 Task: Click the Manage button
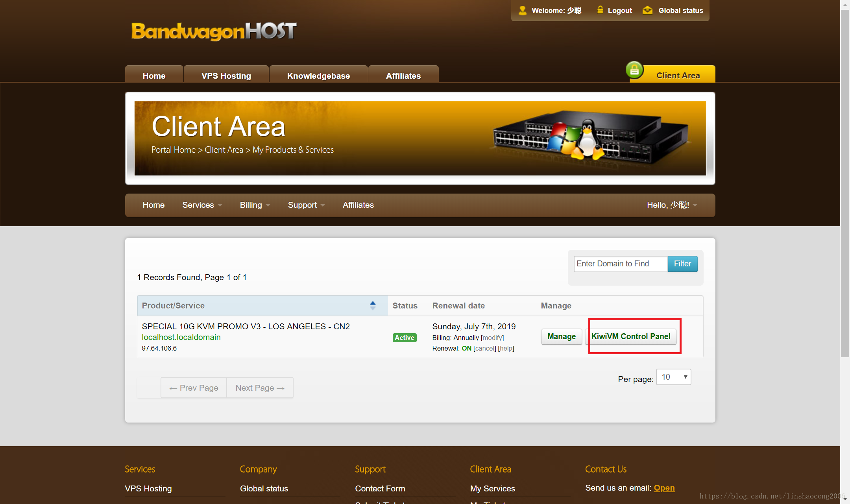coord(561,336)
